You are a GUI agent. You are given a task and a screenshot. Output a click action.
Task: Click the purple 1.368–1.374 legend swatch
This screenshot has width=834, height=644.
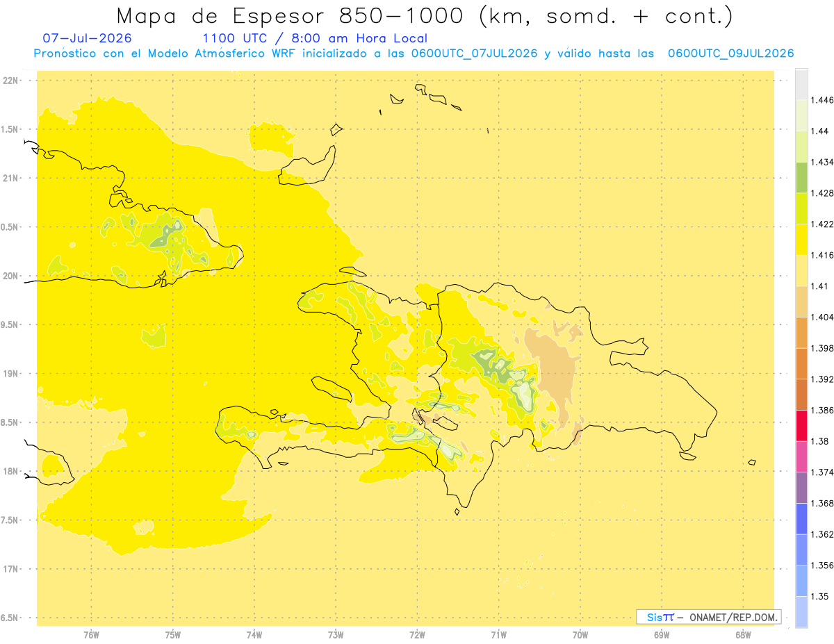tap(801, 488)
